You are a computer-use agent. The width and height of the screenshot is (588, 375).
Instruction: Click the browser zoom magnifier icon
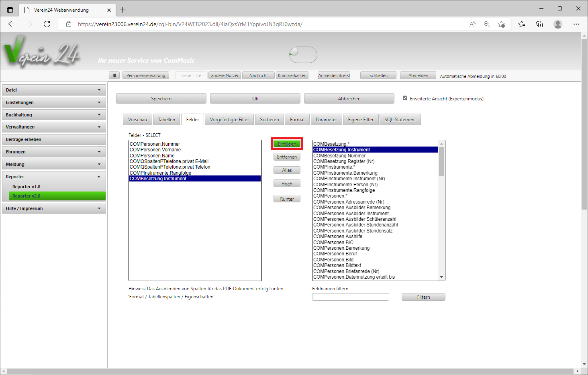tap(486, 24)
